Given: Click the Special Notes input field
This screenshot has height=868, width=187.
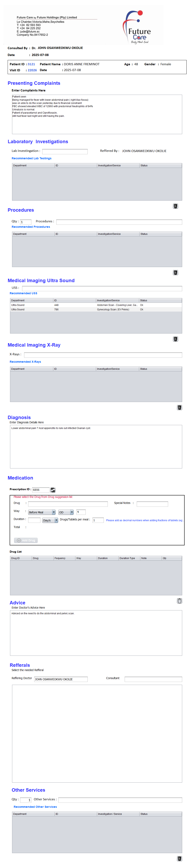Looking at the screenshot, I should click(x=152, y=504).
